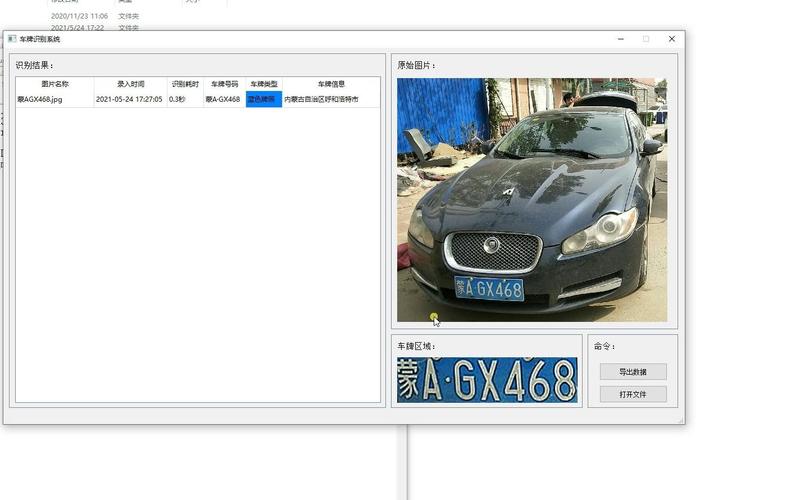Image resolution: width=800 pixels, height=500 pixels.
Task: Select the 录入时间 column header
Action: (131, 84)
